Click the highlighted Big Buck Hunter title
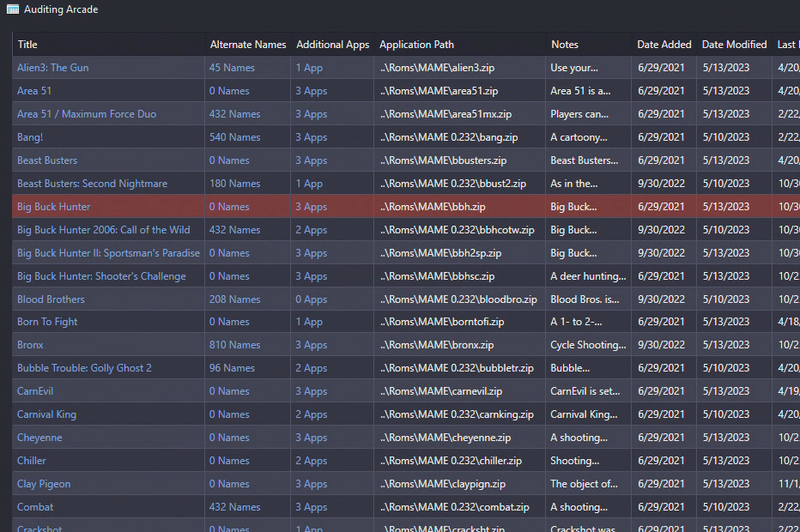Viewport: 800px width, 532px height. [53, 207]
